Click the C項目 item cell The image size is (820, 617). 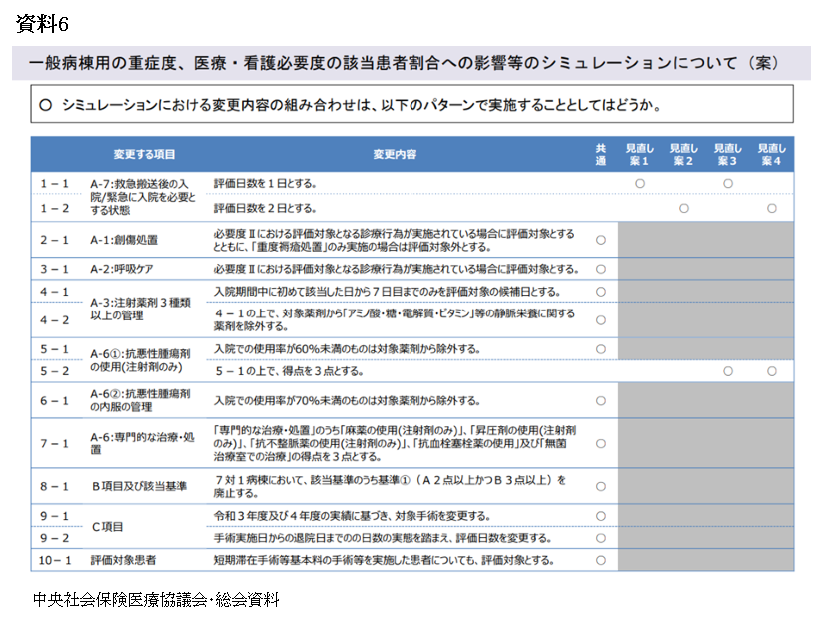click(106, 527)
